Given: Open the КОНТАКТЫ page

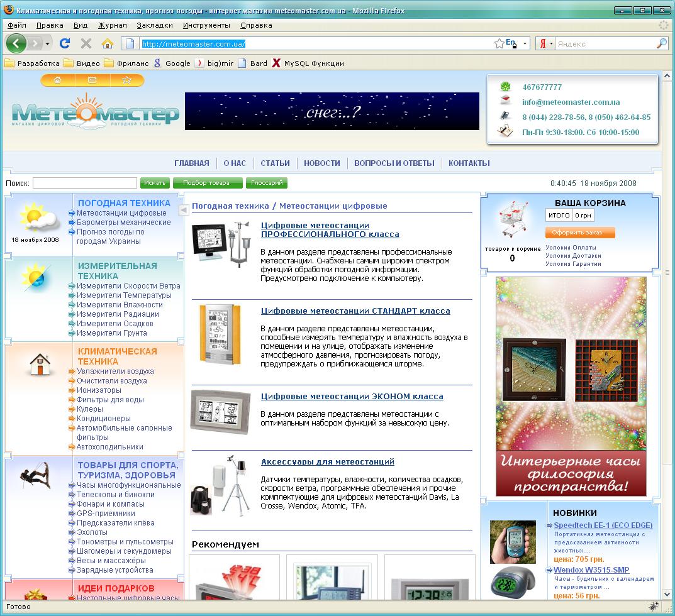Looking at the screenshot, I should click(x=469, y=163).
